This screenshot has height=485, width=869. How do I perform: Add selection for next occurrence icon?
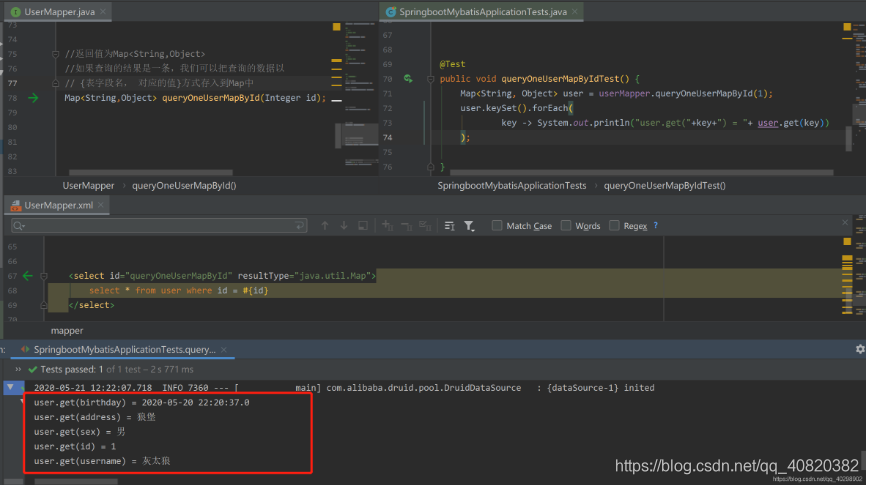[387, 226]
